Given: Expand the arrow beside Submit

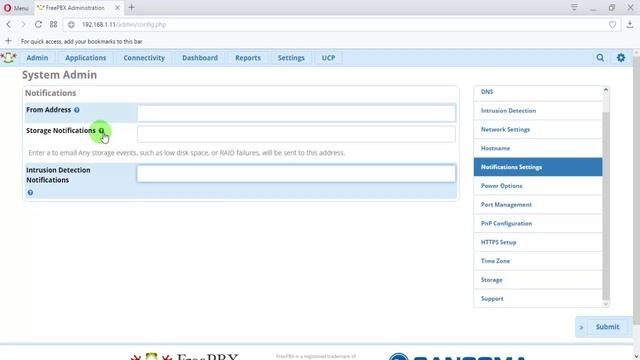Looking at the screenshot, I should [581, 327].
